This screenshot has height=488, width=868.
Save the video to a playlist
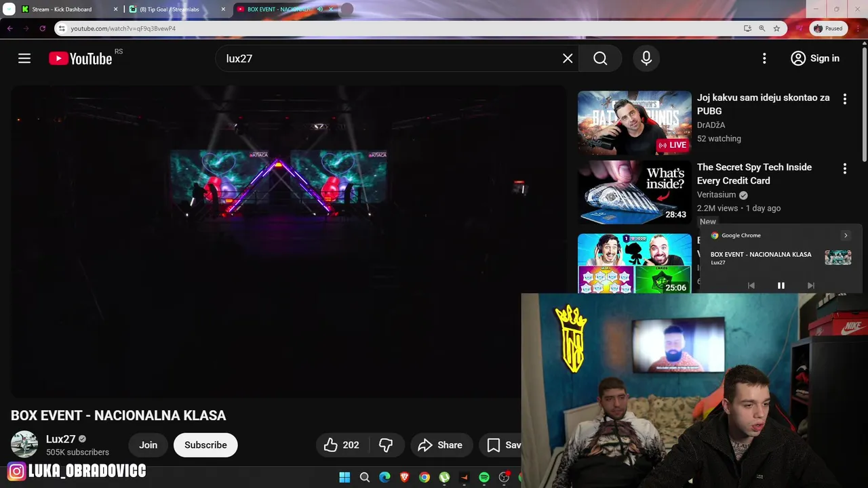(x=500, y=445)
